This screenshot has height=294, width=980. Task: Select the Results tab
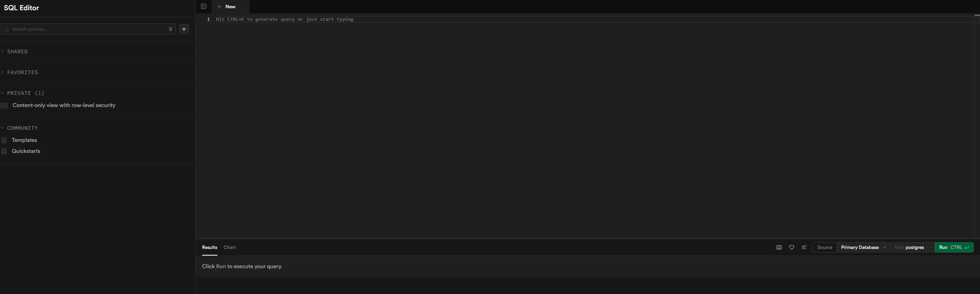coord(209,247)
